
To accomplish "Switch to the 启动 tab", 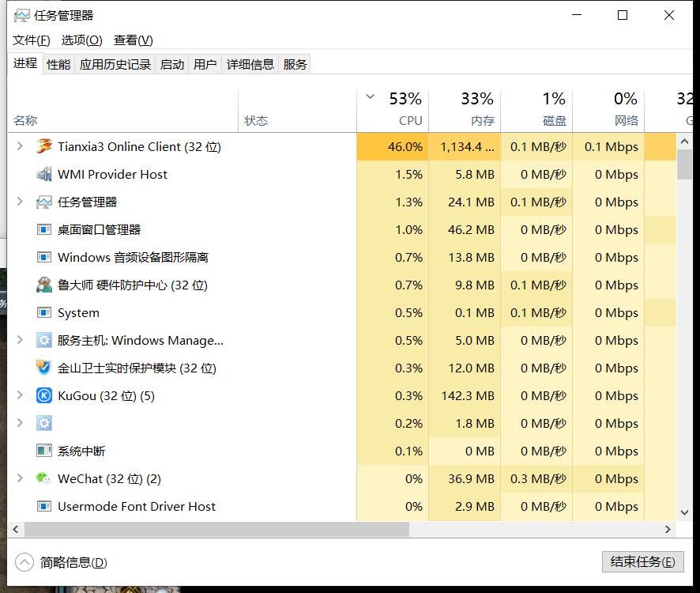I will (x=172, y=64).
